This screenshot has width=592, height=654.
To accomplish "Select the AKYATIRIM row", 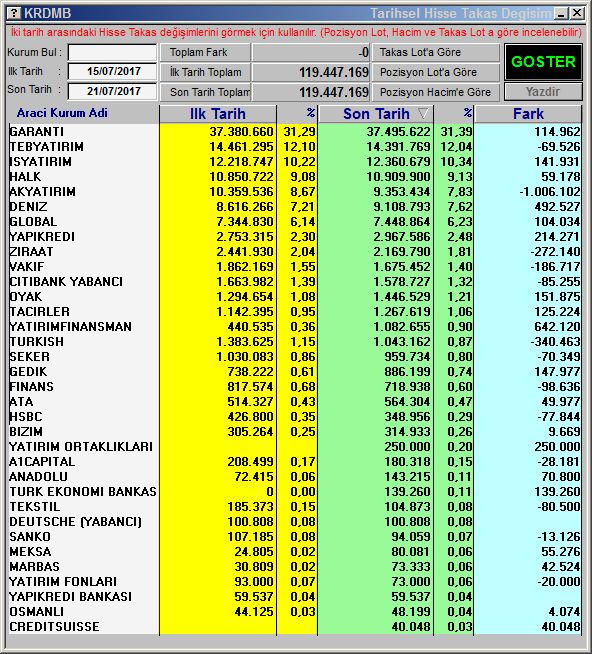I will coord(295,192).
